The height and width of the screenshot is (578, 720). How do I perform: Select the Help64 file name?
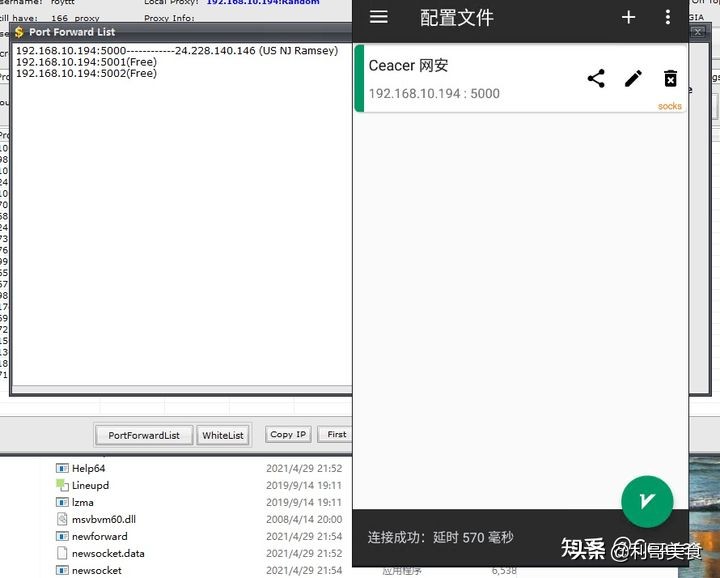coord(89,468)
